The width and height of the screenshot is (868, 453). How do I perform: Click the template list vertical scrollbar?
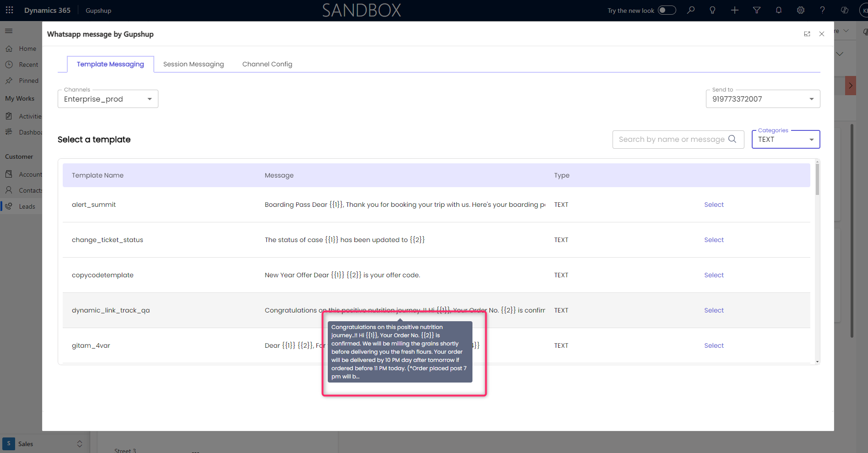[x=817, y=179]
